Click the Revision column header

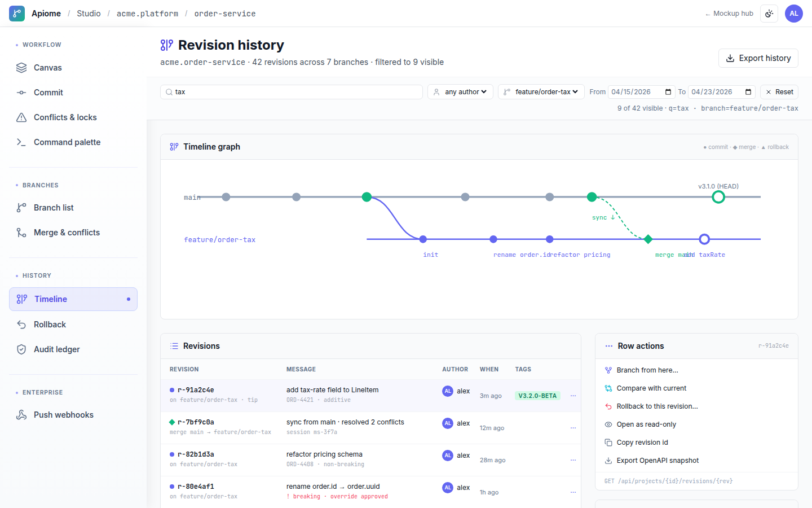tap(184, 369)
